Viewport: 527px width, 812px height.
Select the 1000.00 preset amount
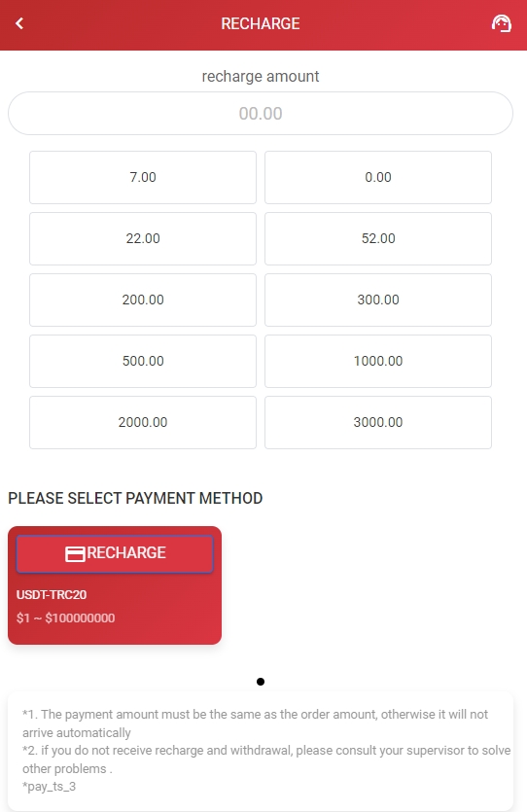pos(378,361)
